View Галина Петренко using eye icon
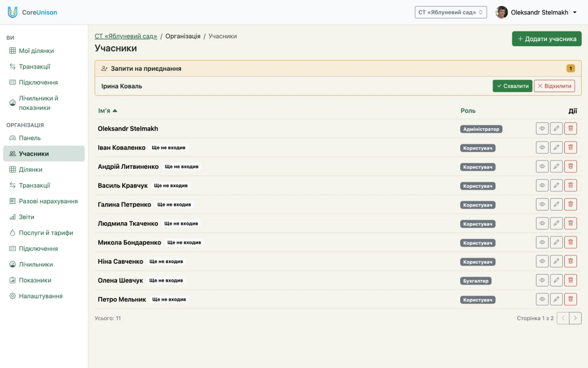The width and height of the screenshot is (588, 368). point(542,204)
